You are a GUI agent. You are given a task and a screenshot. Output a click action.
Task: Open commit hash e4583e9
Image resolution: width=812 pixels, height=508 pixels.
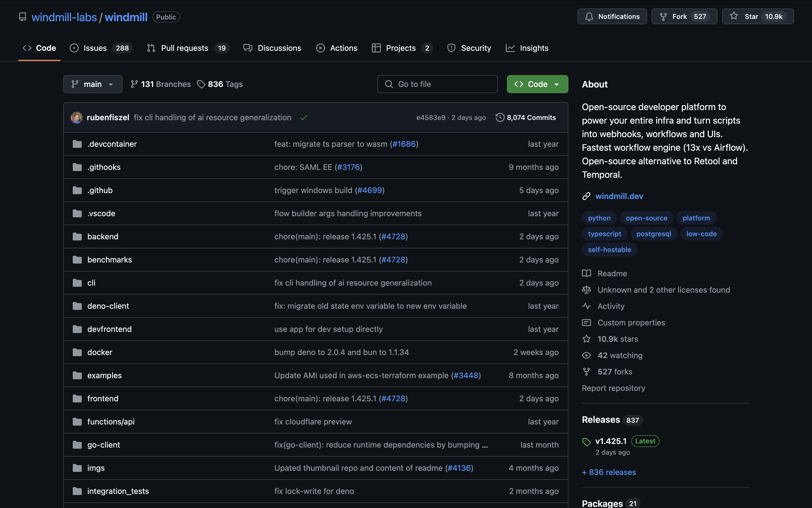[x=431, y=118]
